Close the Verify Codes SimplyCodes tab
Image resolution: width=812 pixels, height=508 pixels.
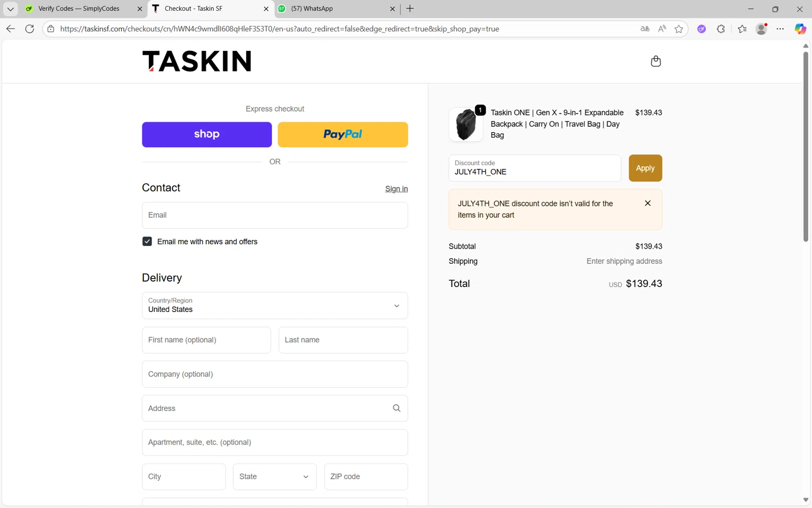click(x=140, y=9)
